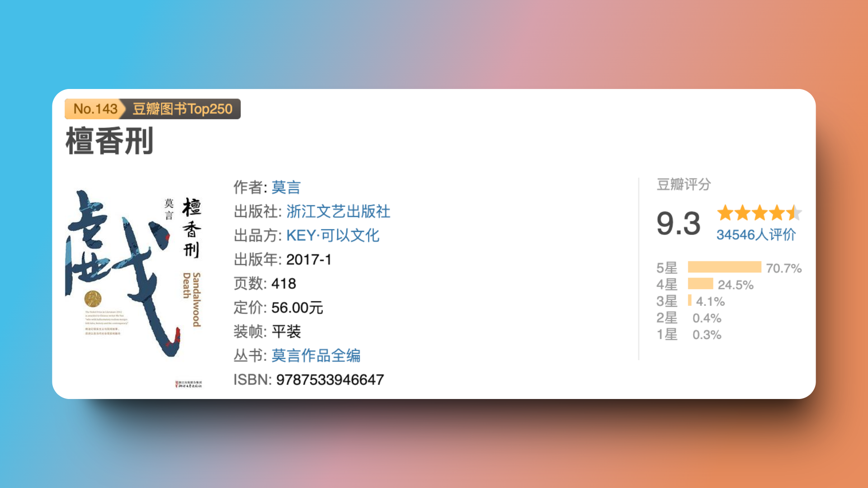Click the Nobel medal icon on cover
Image resolution: width=868 pixels, height=488 pixels.
click(93, 299)
